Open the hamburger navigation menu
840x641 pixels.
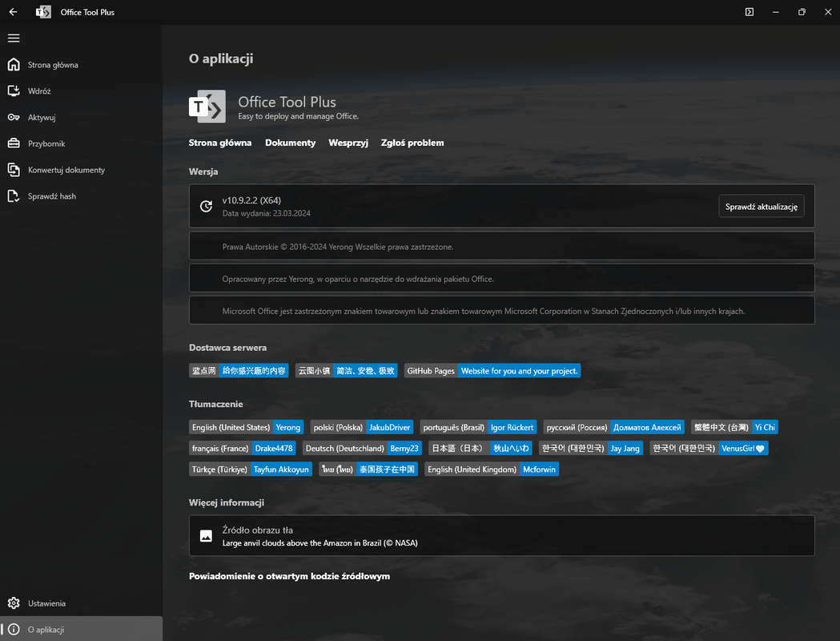pos(14,38)
